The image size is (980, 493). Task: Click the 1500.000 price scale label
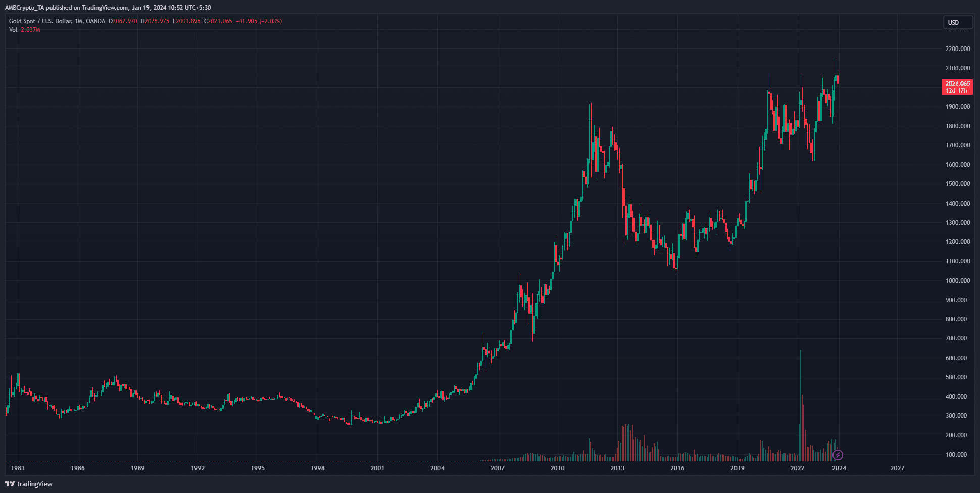click(x=958, y=184)
